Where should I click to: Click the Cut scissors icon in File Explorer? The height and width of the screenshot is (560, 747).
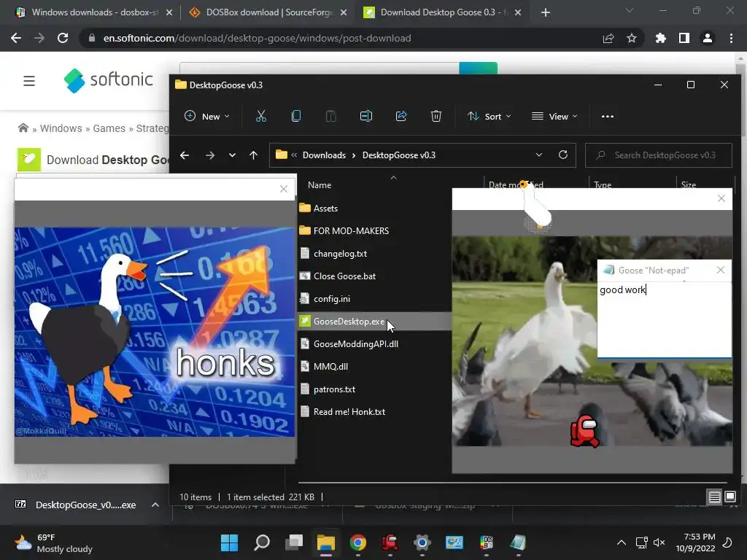tap(260, 116)
